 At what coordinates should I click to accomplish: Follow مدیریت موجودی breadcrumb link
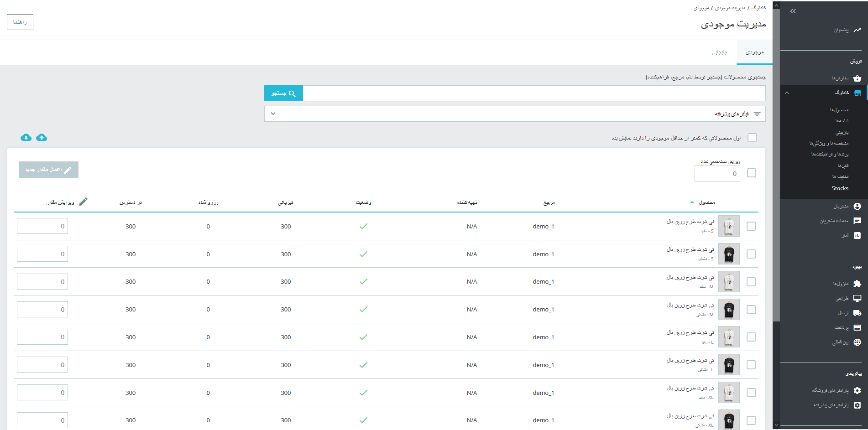[x=730, y=8]
